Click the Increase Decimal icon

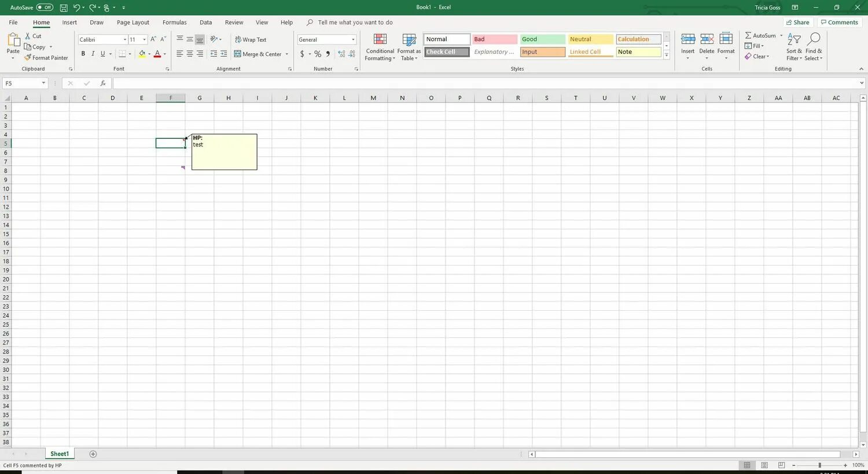341,54
